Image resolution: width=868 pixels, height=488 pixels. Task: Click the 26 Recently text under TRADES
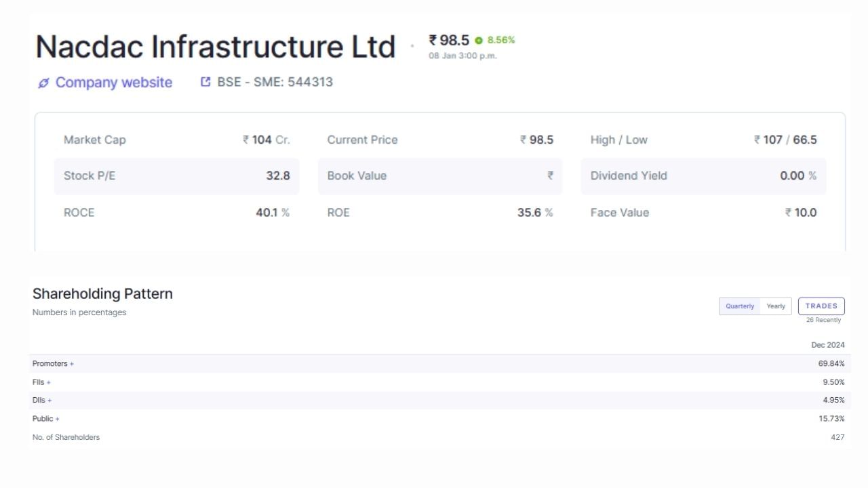(x=823, y=320)
